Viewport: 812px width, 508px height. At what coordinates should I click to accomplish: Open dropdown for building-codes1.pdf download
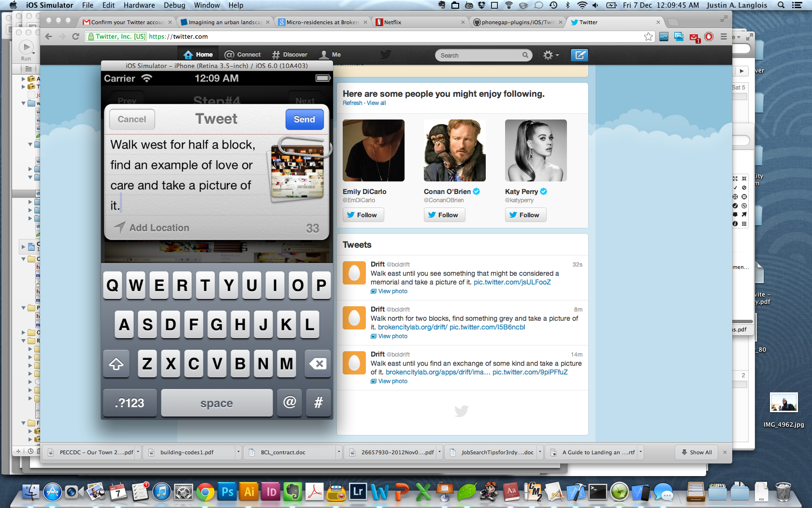coord(238,452)
